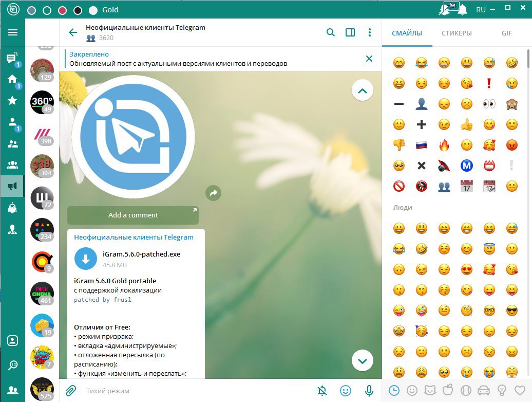Download iGram.5.6.0-patched.exe file
The height and width of the screenshot is (402, 532).
(86, 259)
